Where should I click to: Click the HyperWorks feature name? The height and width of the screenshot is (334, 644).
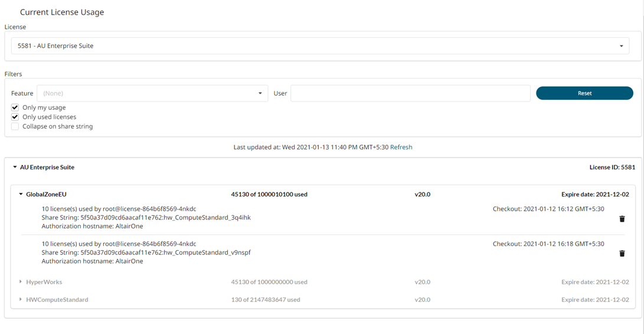click(x=44, y=282)
